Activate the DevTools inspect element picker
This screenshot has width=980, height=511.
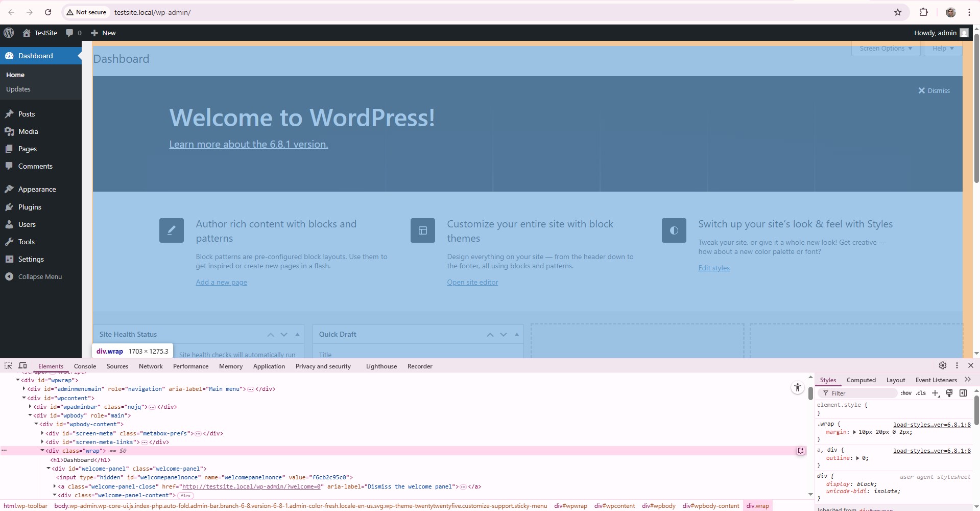[8, 365]
